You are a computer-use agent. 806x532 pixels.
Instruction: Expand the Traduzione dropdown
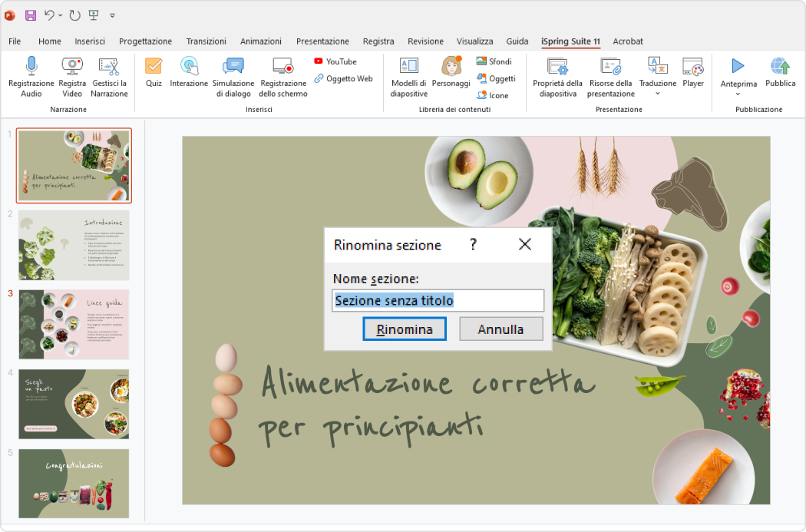[656, 94]
